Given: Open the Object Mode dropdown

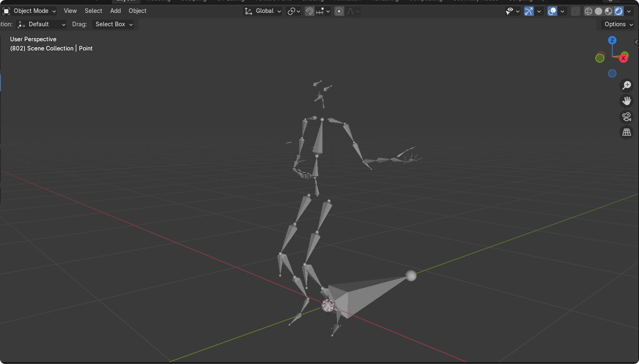Looking at the screenshot, I should tap(29, 11).
